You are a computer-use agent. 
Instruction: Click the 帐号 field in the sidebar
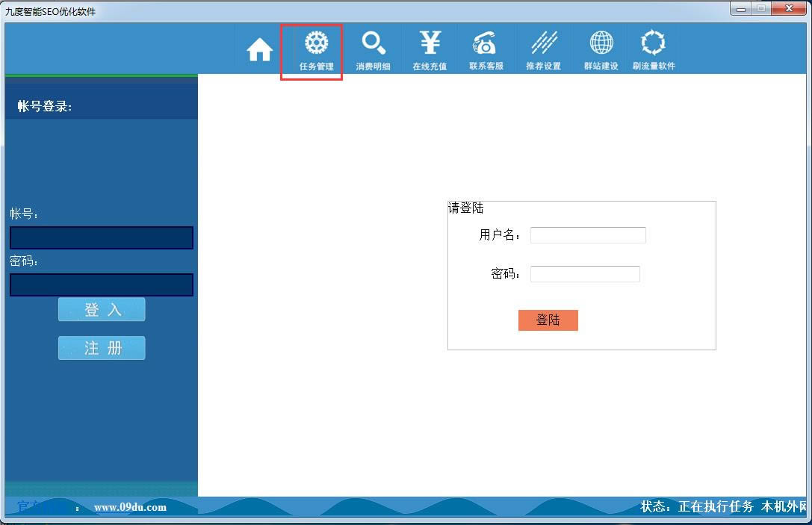point(102,237)
